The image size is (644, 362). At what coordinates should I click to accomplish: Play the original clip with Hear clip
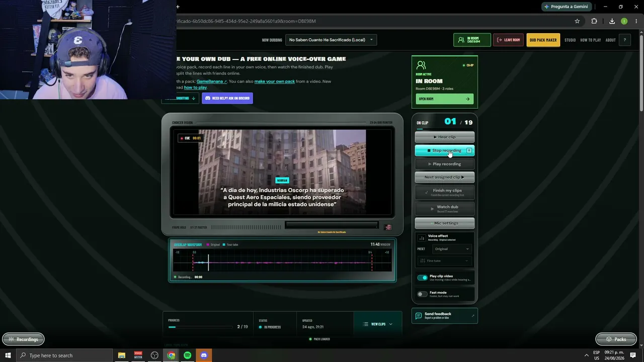(x=444, y=137)
